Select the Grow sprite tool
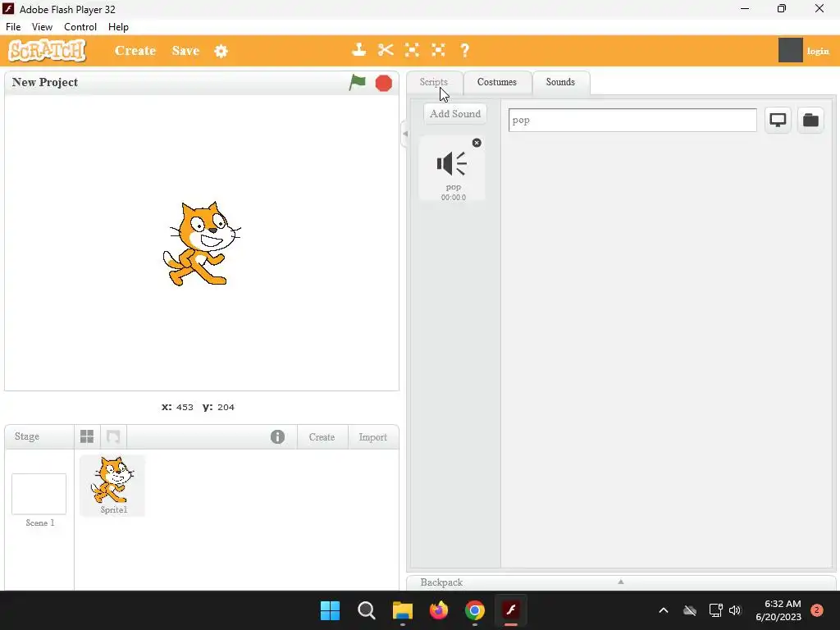 point(412,50)
